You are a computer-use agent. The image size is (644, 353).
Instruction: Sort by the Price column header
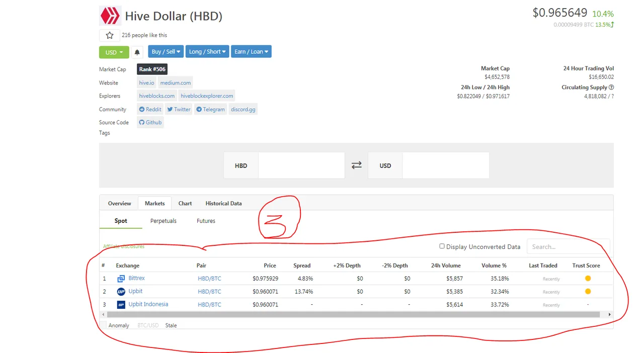[x=270, y=266]
